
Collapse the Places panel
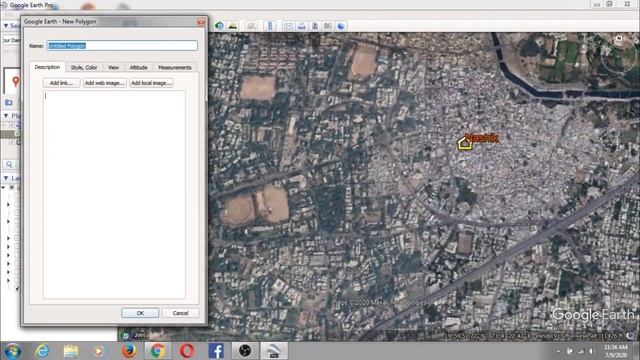click(x=6, y=116)
